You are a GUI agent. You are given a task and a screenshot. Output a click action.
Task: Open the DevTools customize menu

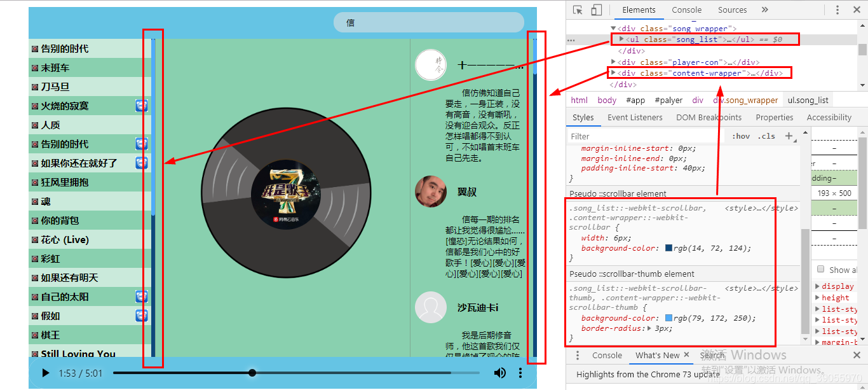(837, 10)
